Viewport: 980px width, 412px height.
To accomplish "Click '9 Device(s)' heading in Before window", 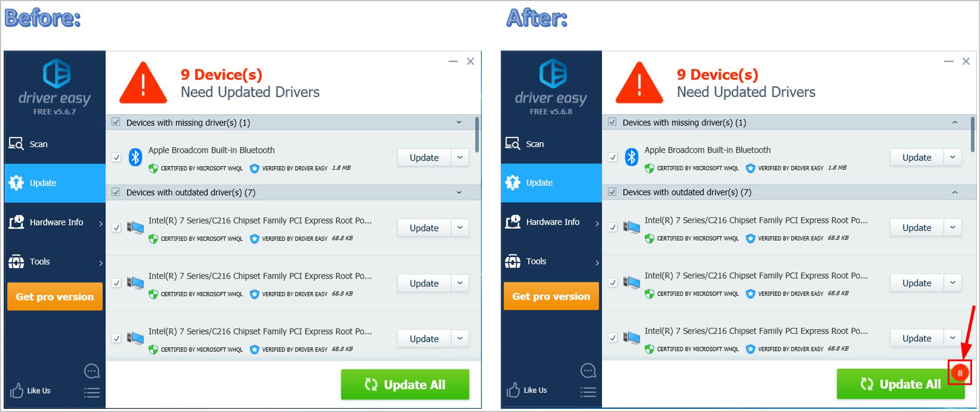I will click(221, 75).
